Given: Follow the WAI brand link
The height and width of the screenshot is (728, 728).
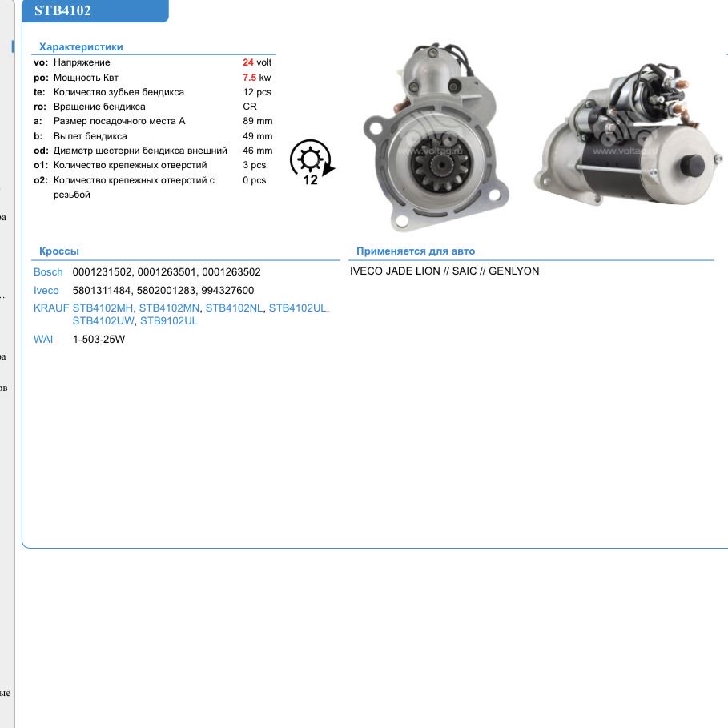Looking at the screenshot, I should tap(43, 340).
